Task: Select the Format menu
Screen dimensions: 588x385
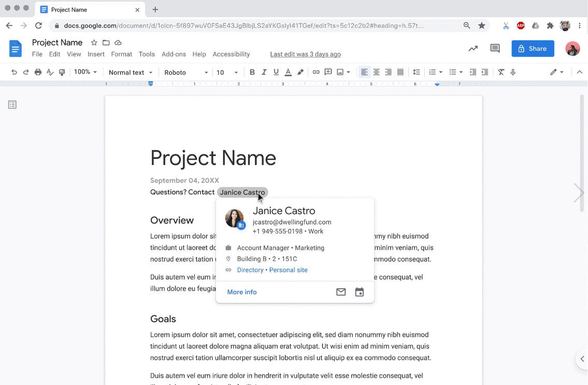Action: [x=121, y=54]
